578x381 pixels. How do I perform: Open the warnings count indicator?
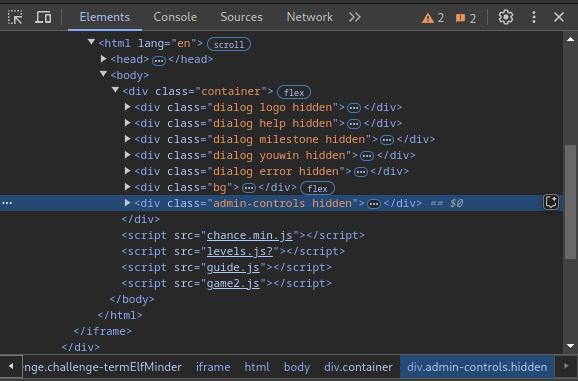pyautogui.click(x=433, y=18)
